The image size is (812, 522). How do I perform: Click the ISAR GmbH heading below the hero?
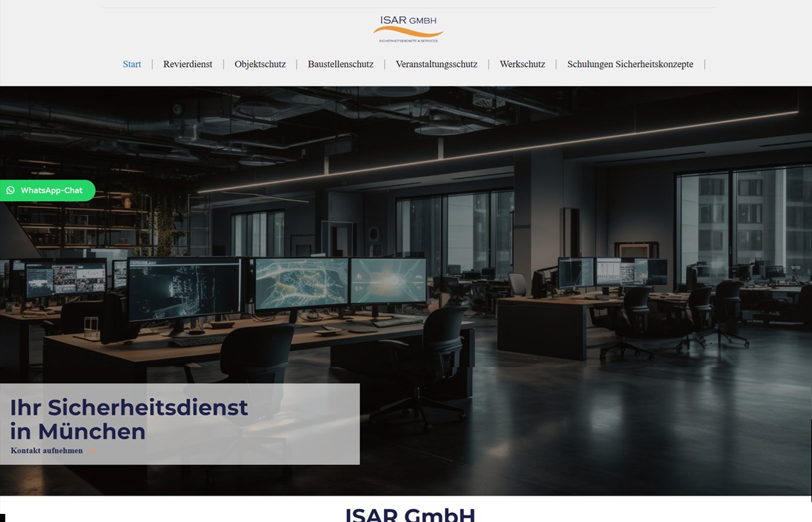(410, 514)
